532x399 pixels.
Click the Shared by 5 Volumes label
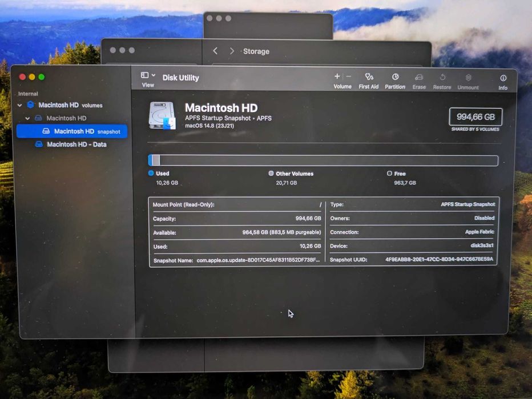(x=475, y=129)
